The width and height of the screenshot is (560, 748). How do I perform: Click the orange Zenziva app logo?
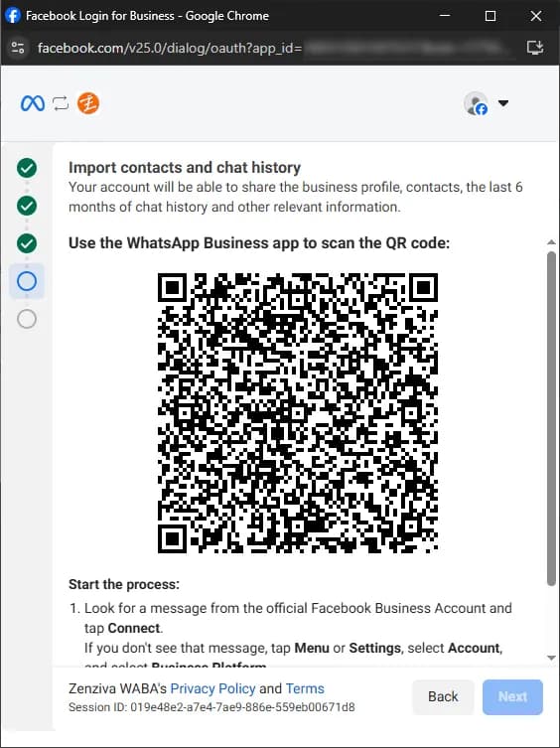click(x=88, y=103)
